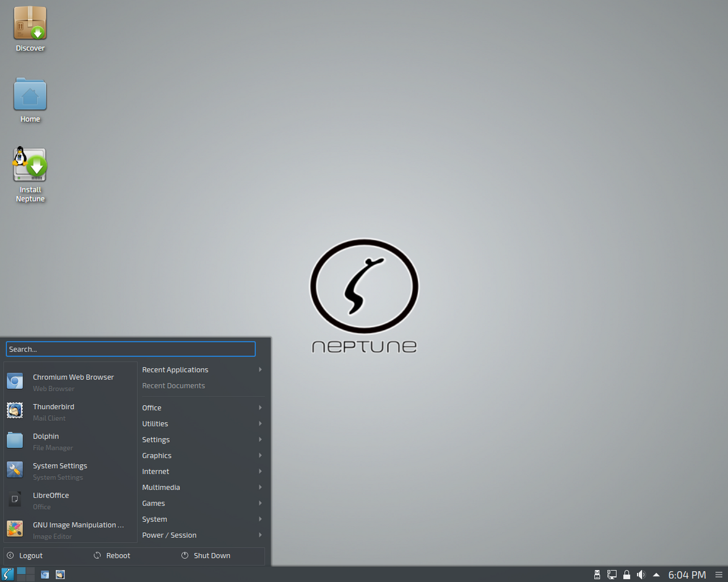Select the Utilities menu category
Viewport: 728px width, 582px height.
coord(202,424)
